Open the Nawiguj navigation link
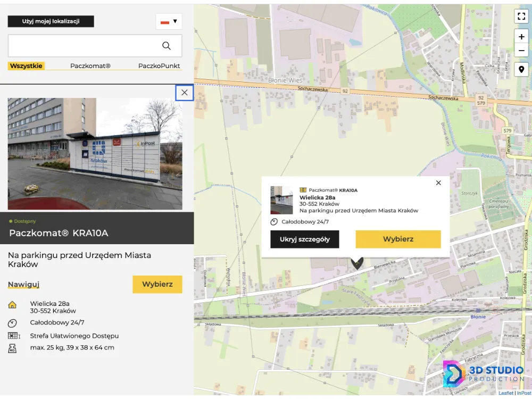This screenshot has width=532, height=399. (x=24, y=285)
